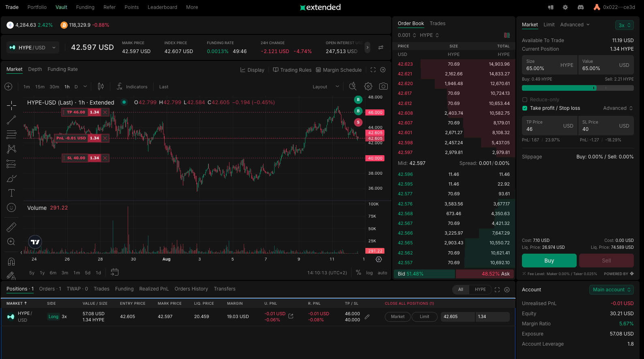
Task: Edit the SL Price input field
Action: pyautogui.click(x=606, y=126)
